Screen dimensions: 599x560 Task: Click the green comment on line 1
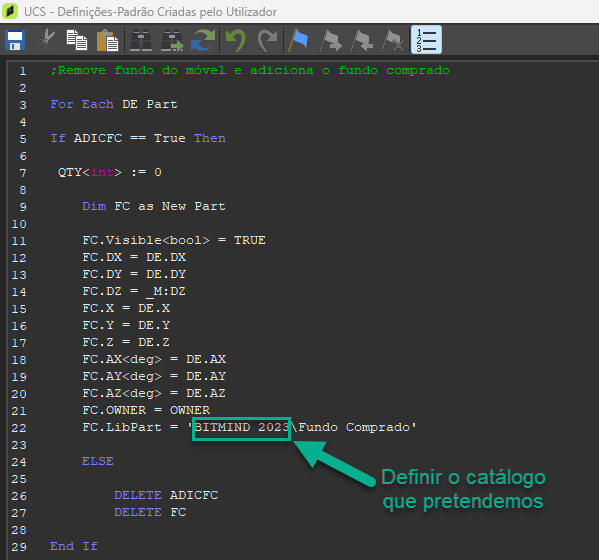click(x=250, y=70)
